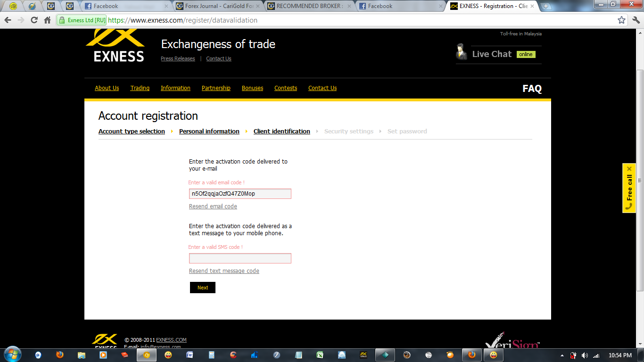Open a new tab with the plus button
This screenshot has width=644, height=362.
(546, 6)
